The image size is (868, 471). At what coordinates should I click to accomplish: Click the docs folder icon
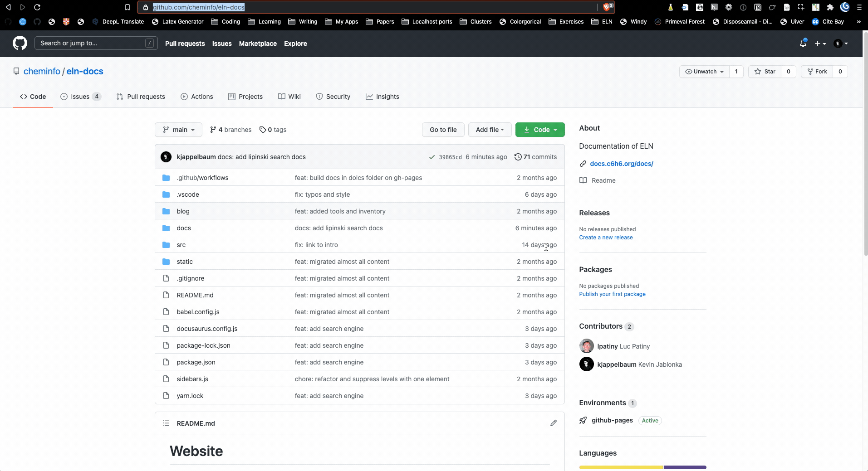pyautogui.click(x=166, y=228)
